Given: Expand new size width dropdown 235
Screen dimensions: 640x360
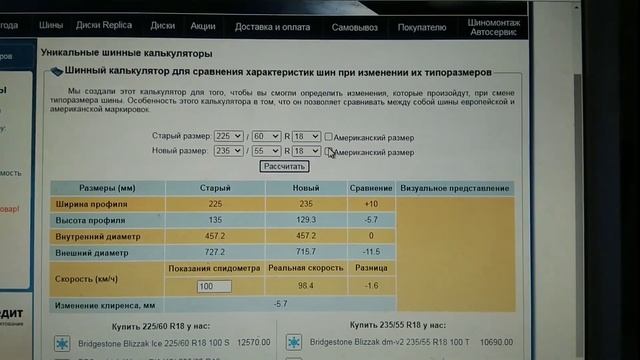Looking at the screenshot, I should click(229, 151).
